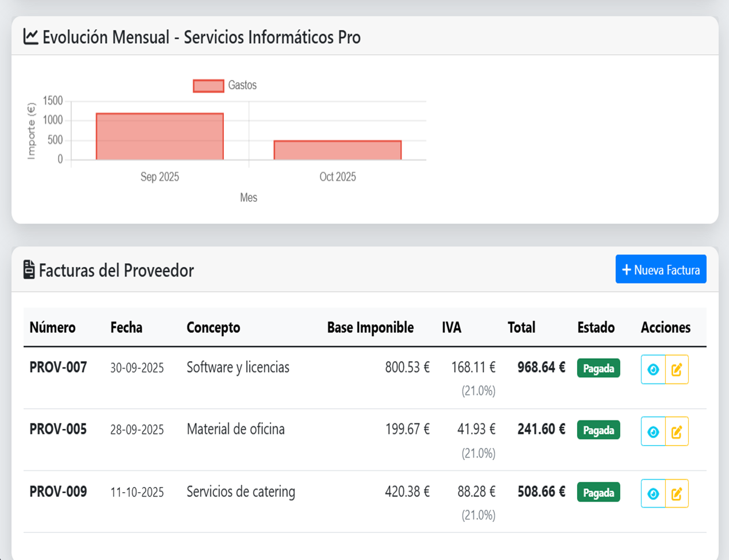Click the Nueva Factura button

(661, 270)
